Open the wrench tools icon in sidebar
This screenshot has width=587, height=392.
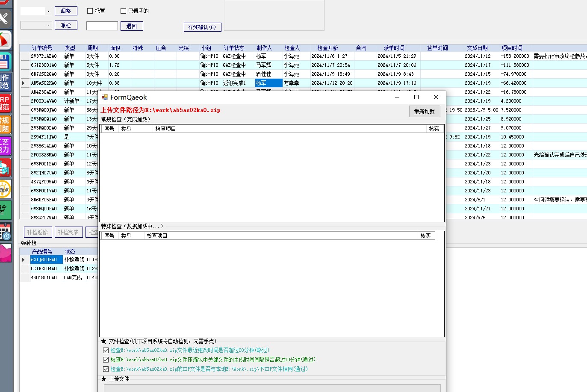tap(5, 18)
